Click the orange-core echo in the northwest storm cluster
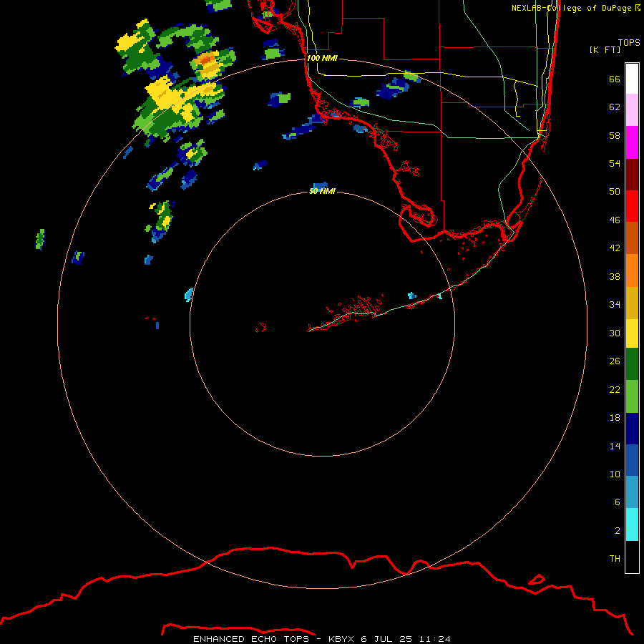This screenshot has width=644, height=644. (208, 62)
